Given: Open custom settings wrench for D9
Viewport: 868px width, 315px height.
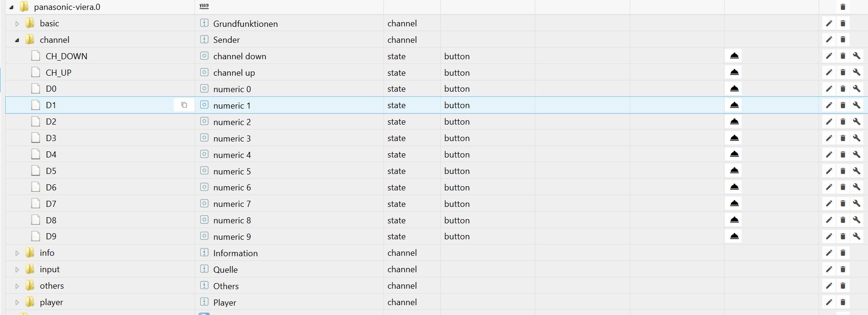Looking at the screenshot, I should [857, 236].
